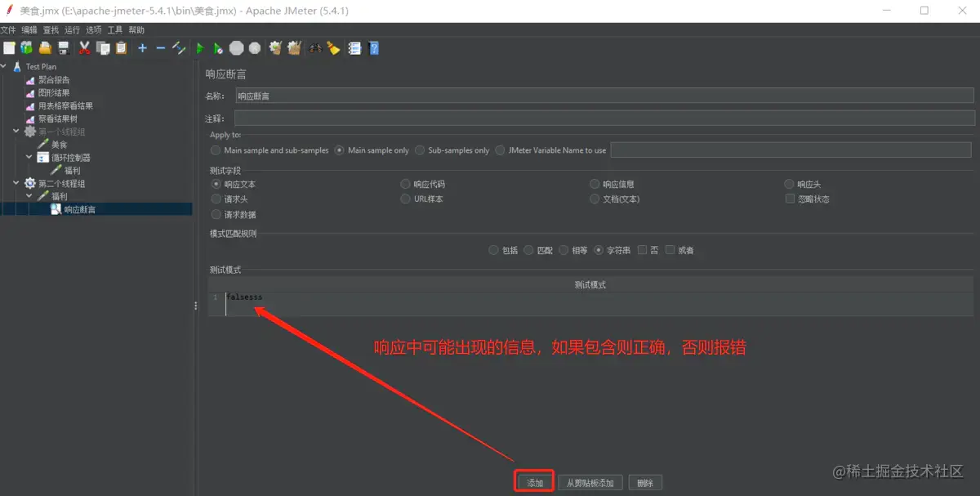The image size is (980, 496).
Task: Select 察看结果树 in the tree
Action: [x=57, y=118]
